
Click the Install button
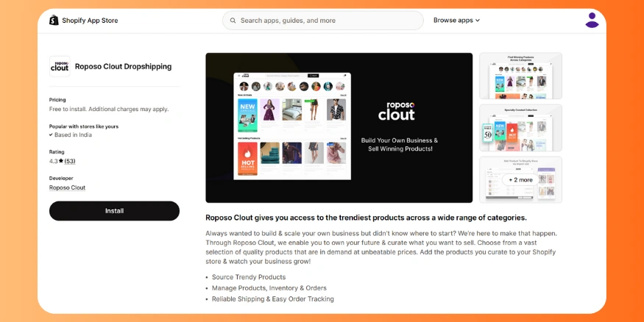(x=114, y=211)
